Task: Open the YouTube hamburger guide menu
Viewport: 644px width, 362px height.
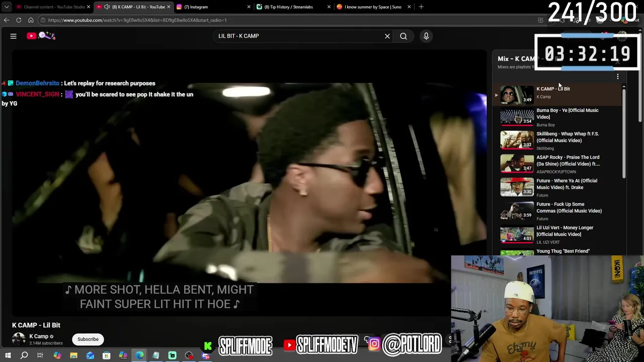Action: coord(14,36)
